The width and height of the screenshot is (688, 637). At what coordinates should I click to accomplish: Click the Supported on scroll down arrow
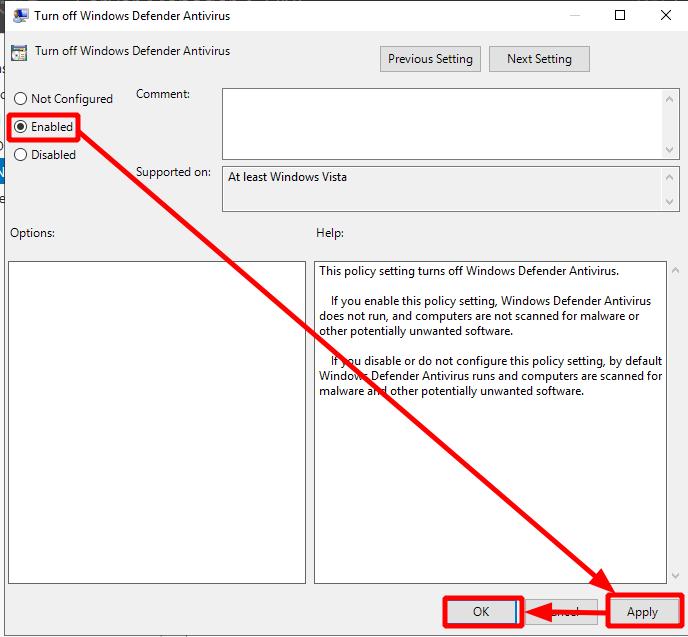click(x=669, y=202)
